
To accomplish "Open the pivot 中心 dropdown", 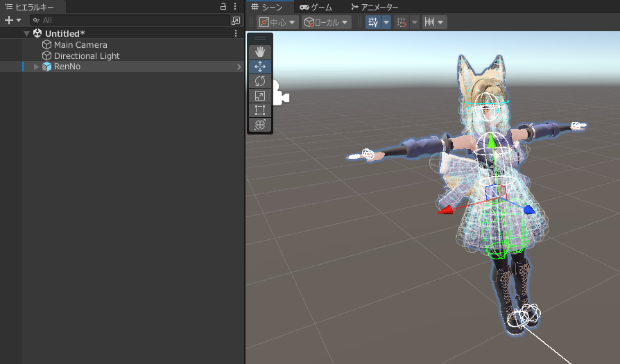I will (277, 22).
